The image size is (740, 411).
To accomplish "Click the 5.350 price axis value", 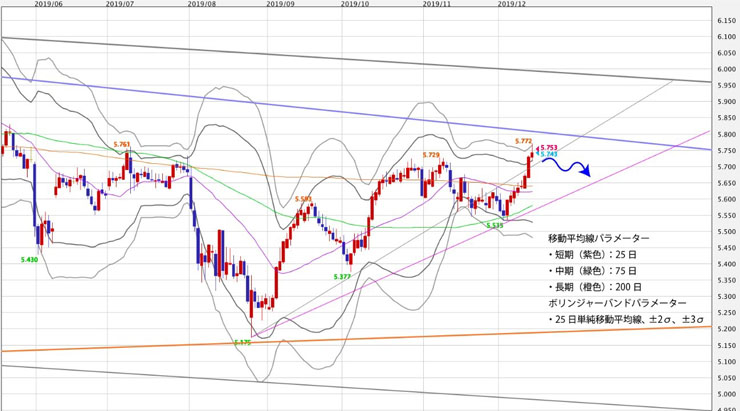I will (727, 281).
